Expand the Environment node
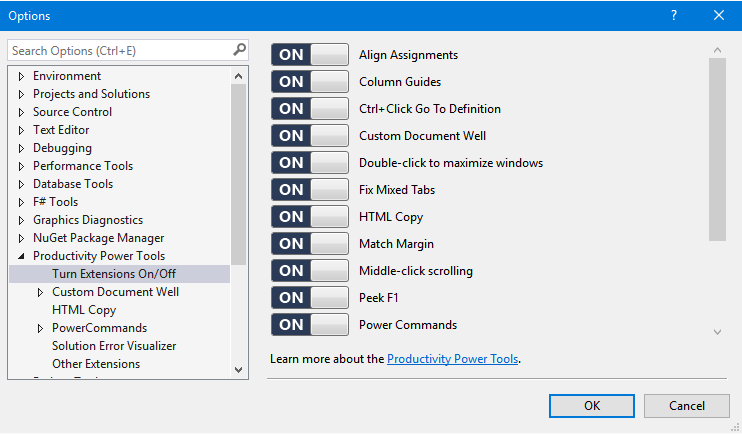Viewport: 742px width, 434px height. pyautogui.click(x=21, y=76)
